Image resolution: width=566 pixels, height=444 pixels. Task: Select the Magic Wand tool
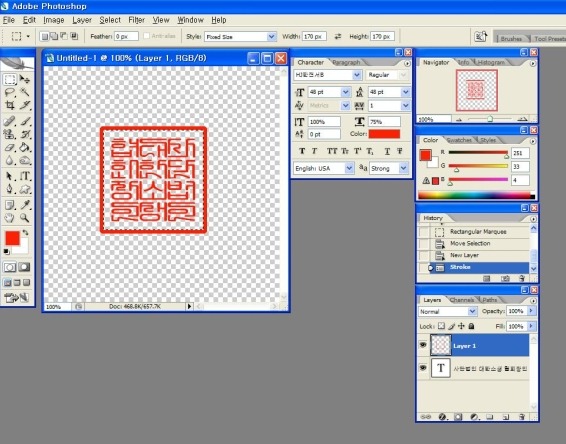(x=25, y=92)
